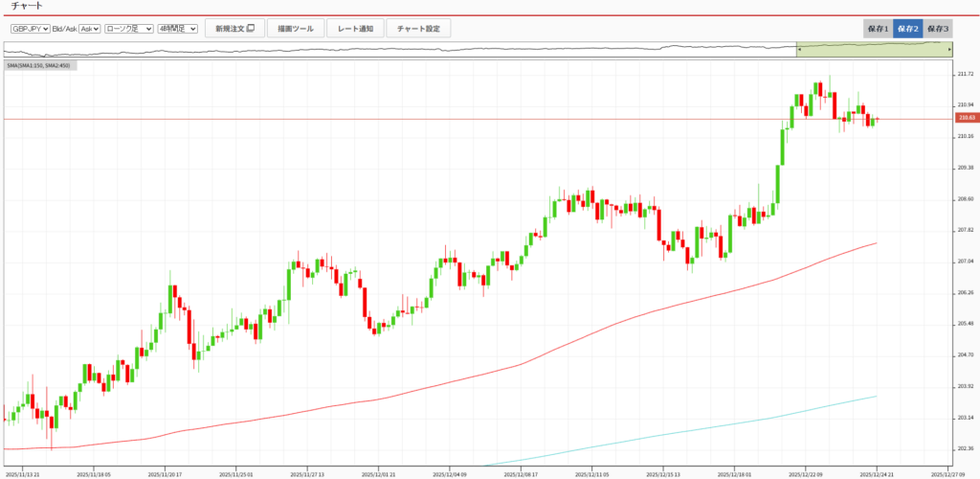This screenshot has width=980, height=479.
Task: Open the Ask price type dropdown
Action: pyautogui.click(x=90, y=29)
